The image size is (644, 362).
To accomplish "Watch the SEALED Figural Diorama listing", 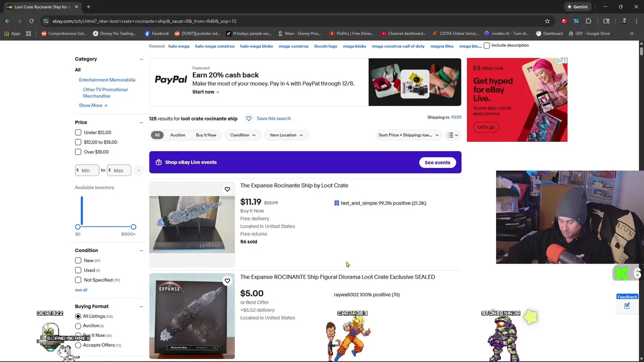I will (227, 281).
